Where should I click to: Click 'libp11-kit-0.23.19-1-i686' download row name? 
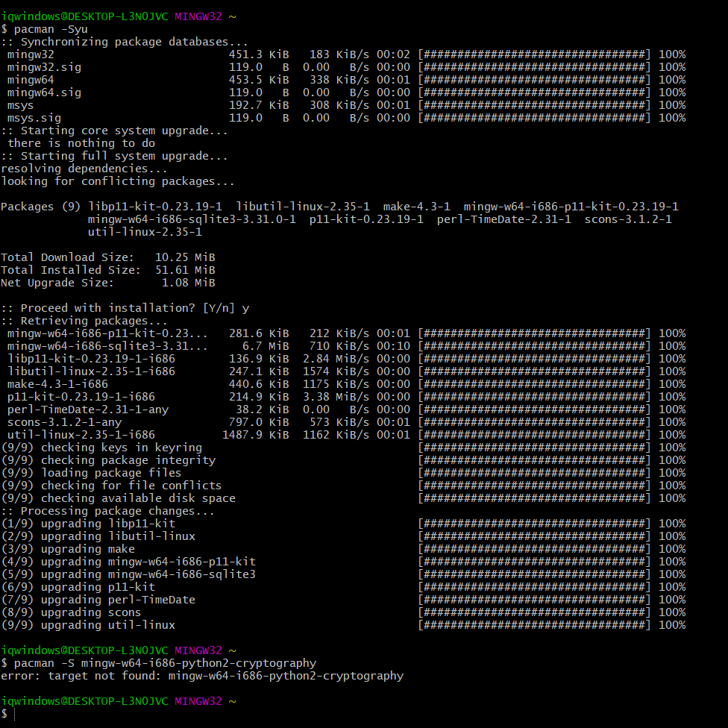(x=91, y=359)
